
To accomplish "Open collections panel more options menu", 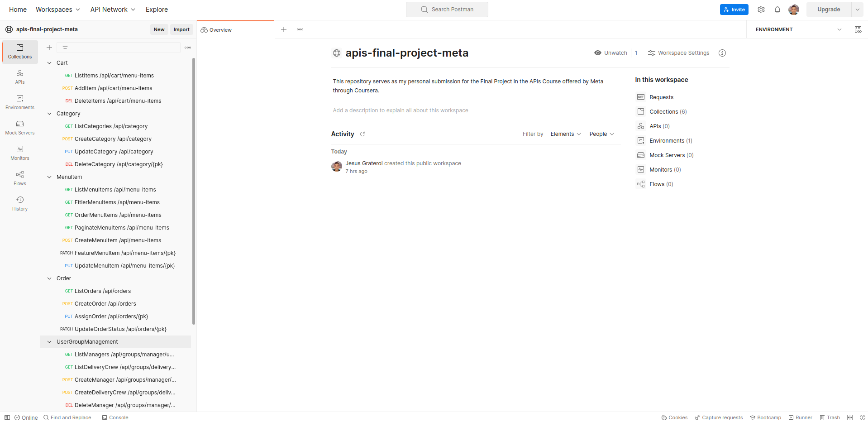I will tap(188, 48).
